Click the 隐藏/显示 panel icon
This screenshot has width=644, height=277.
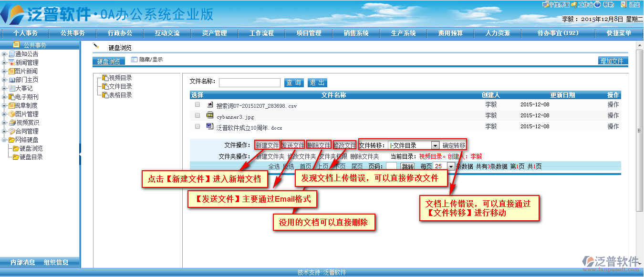[134, 60]
